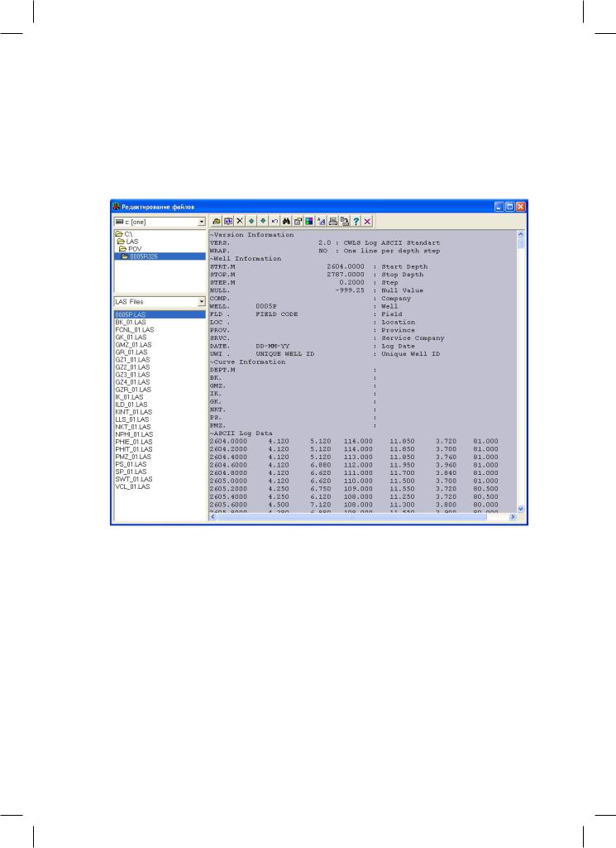This screenshot has height=848, width=616.
Task: Click the ~Version Information line
Action: (252, 235)
